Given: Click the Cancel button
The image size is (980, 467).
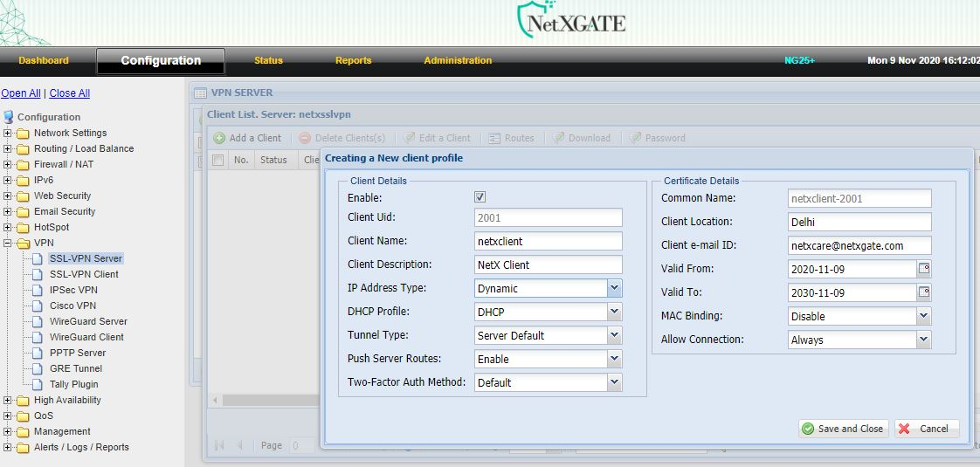Looking at the screenshot, I should pyautogui.click(x=926, y=429).
